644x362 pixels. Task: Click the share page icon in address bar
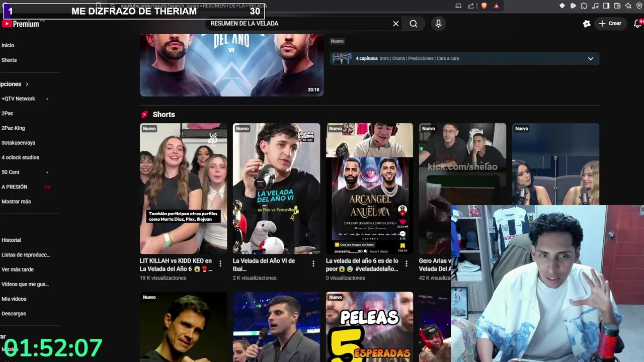click(470, 6)
